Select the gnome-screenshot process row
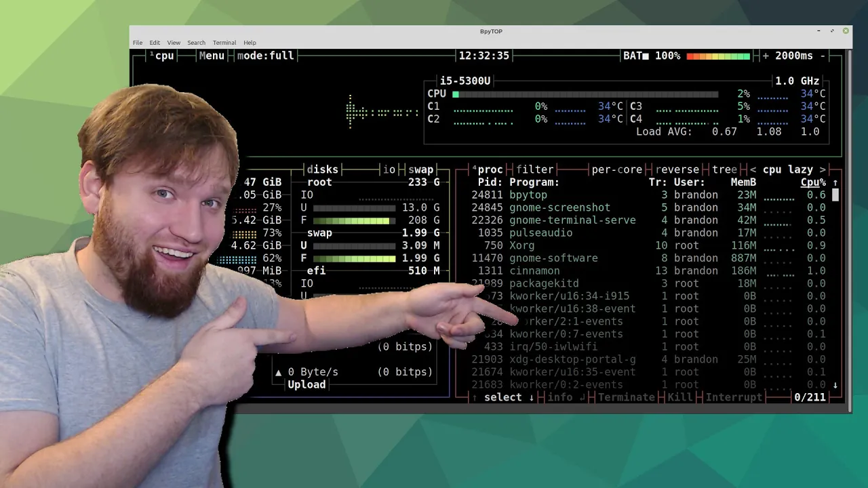Viewport: 868px width, 488px height. [648, 207]
